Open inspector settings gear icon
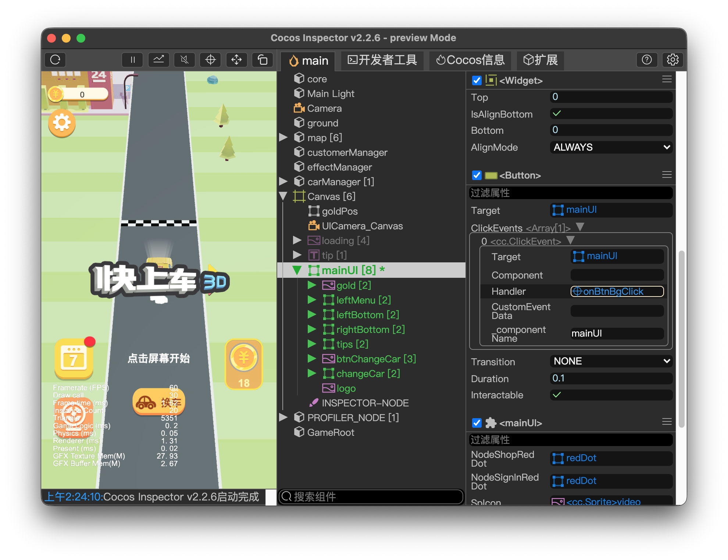The height and width of the screenshot is (560, 728). click(x=672, y=60)
